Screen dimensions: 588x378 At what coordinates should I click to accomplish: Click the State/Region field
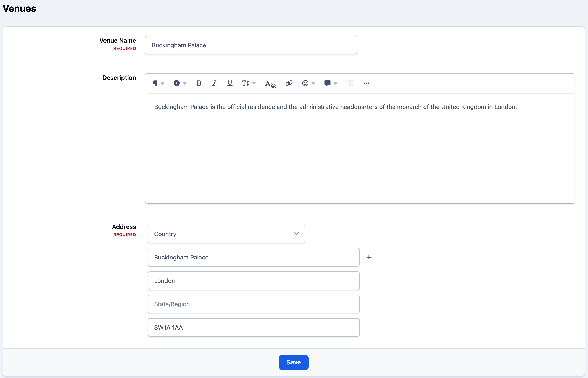pos(254,304)
